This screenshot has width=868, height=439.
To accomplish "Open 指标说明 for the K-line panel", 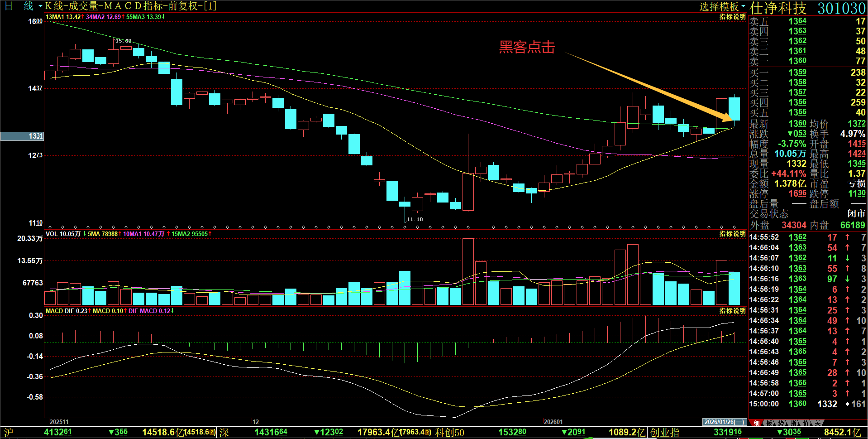I will 733,17.
